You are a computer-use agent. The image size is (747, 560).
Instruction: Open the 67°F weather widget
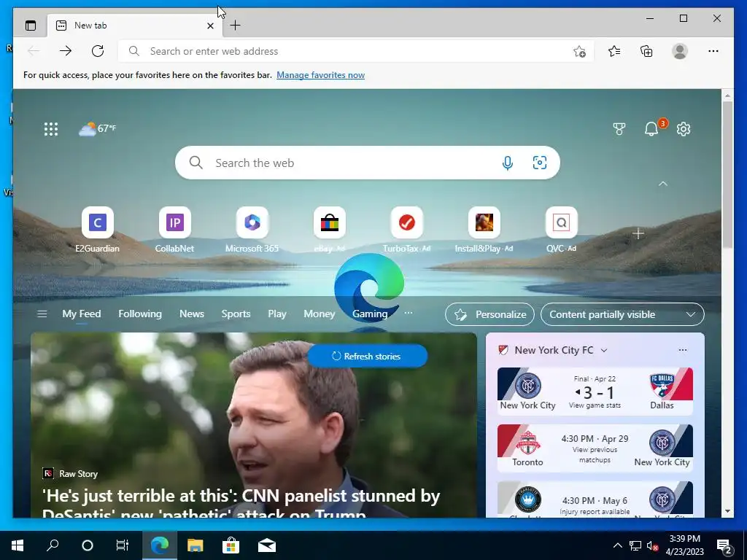pyautogui.click(x=97, y=128)
